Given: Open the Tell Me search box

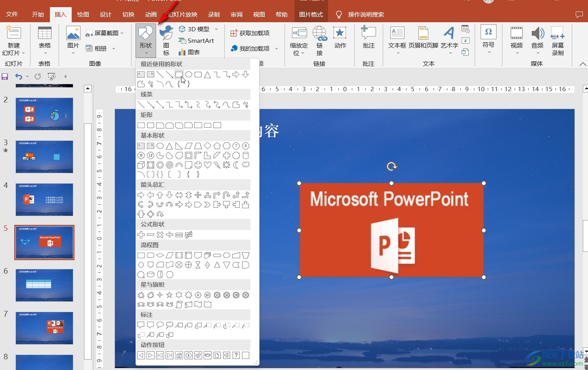Looking at the screenshot, I should (360, 15).
